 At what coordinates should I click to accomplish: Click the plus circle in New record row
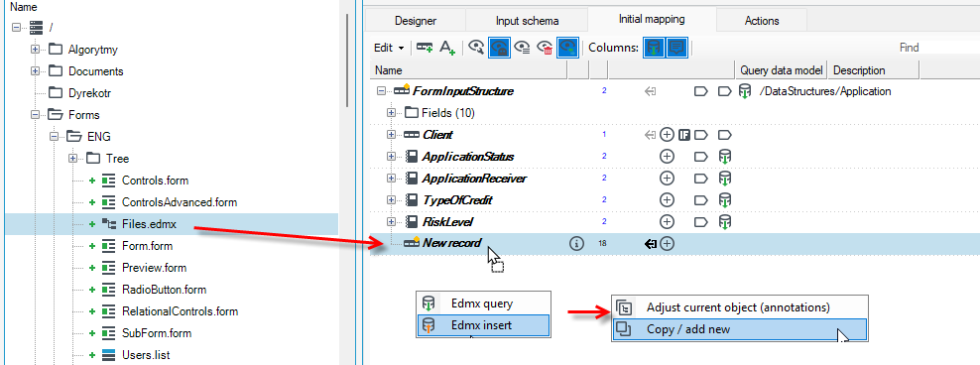[667, 244]
